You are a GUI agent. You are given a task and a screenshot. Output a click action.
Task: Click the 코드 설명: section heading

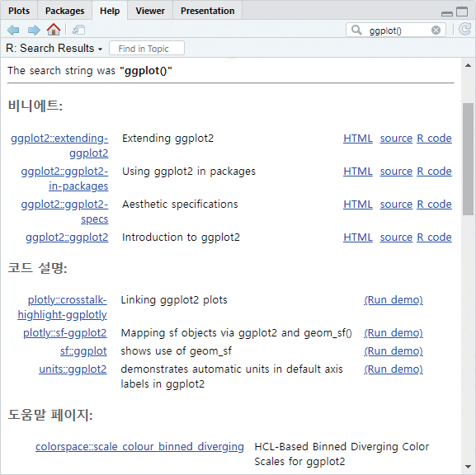pos(37,268)
